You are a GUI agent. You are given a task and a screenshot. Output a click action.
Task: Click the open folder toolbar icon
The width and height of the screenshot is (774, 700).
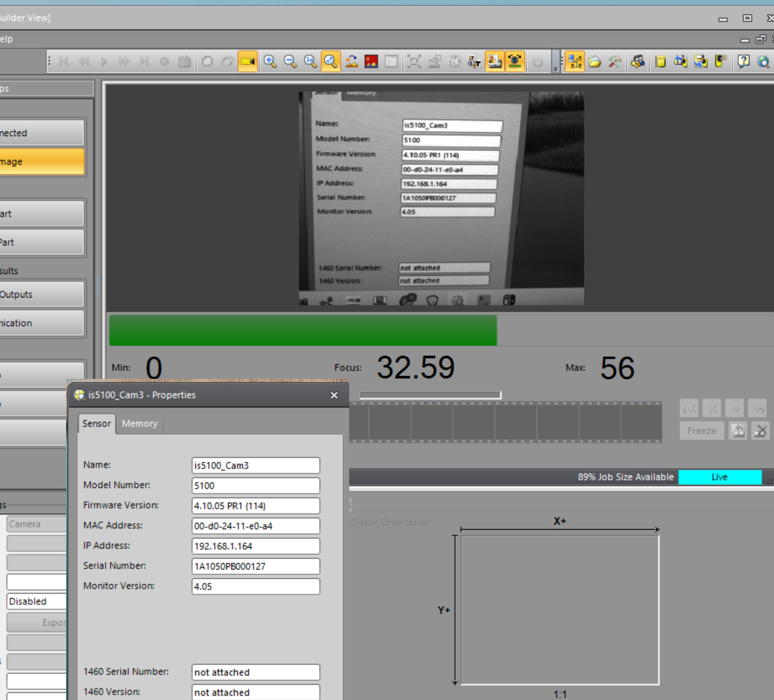point(595,62)
